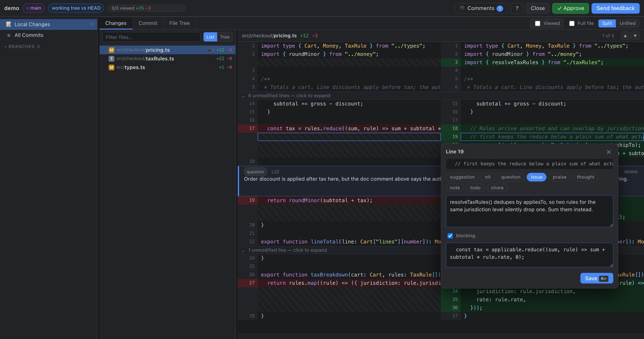Screen dimensions: 644x339
Task: Open src/checkout/pricing.ts in file list
Action: pyautogui.click(x=167, y=50)
